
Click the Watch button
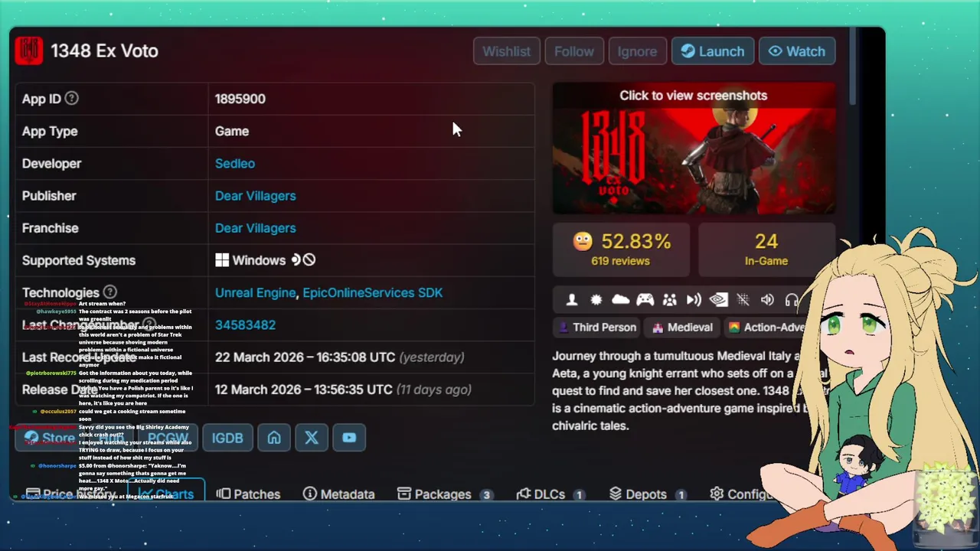(797, 51)
